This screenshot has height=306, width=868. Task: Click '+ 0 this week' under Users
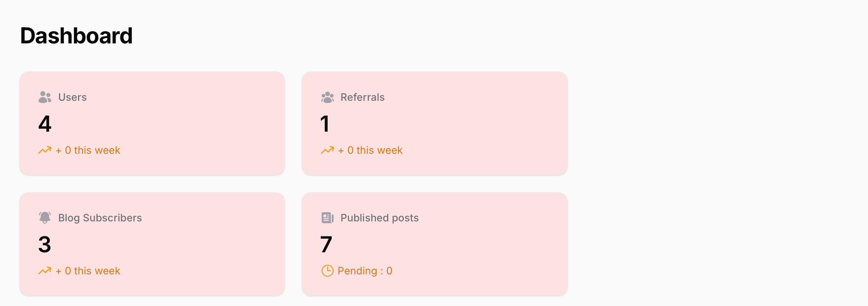coord(88,150)
